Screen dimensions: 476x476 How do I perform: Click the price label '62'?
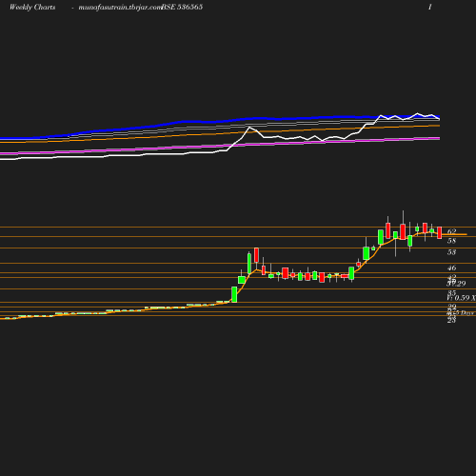[451, 231]
